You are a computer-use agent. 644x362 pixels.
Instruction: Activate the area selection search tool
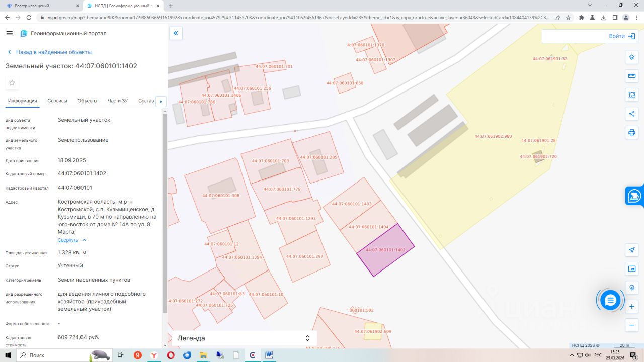632,95
